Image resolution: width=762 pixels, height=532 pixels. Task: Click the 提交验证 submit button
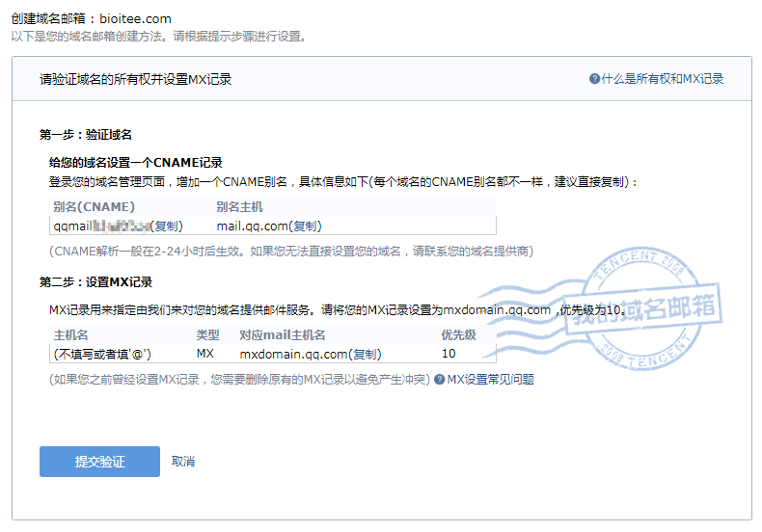pyautogui.click(x=99, y=461)
